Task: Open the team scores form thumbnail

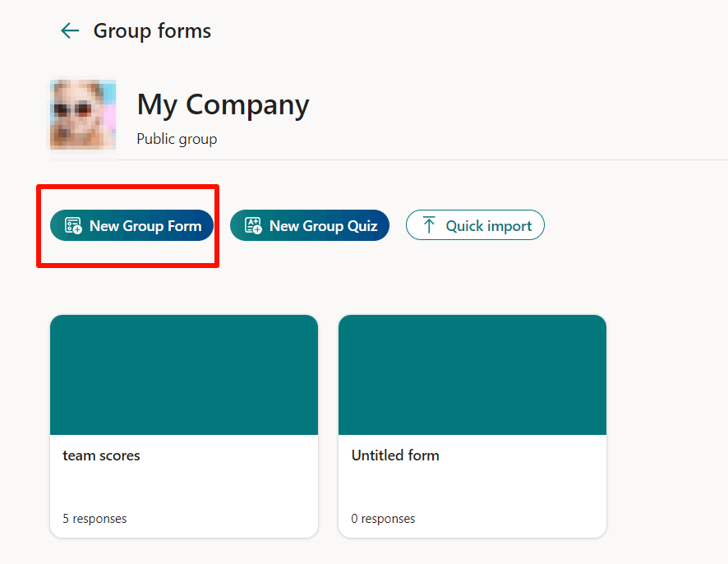Action: (183, 375)
